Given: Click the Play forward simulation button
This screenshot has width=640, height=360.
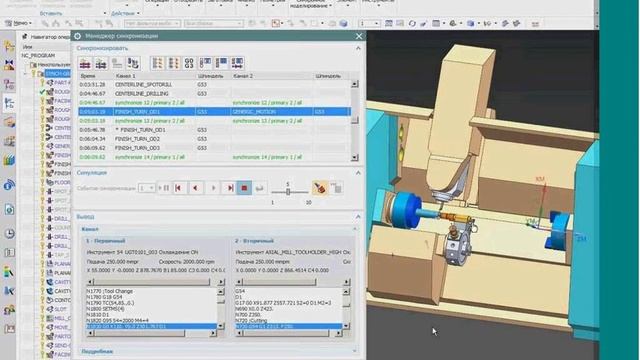Looking at the screenshot, I should pyautogui.click(x=213, y=188).
